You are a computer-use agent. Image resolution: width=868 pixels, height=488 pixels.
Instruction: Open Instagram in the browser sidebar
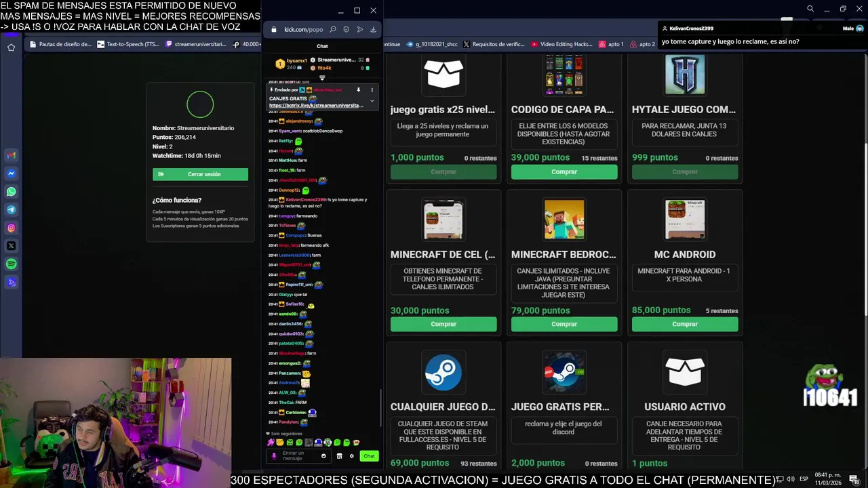(11, 228)
